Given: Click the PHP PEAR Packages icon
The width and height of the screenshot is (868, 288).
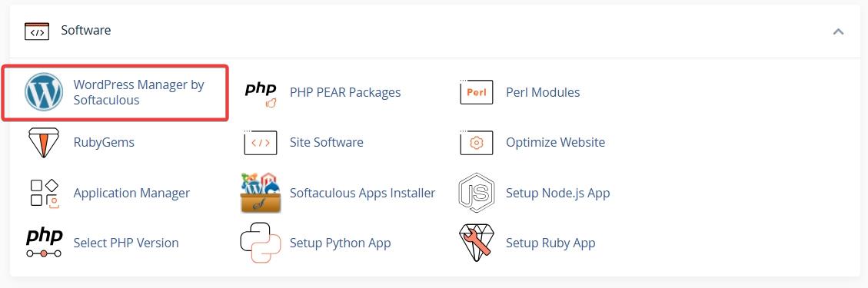Looking at the screenshot, I should [x=260, y=94].
